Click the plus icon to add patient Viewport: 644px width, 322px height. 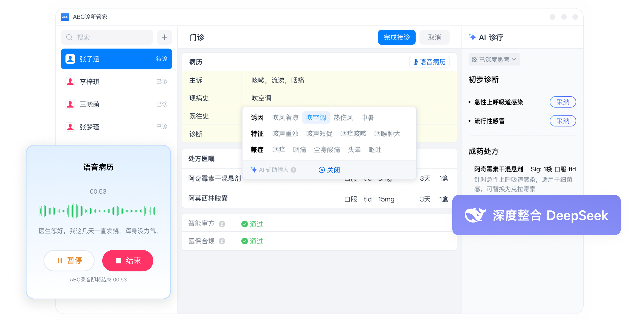point(164,37)
